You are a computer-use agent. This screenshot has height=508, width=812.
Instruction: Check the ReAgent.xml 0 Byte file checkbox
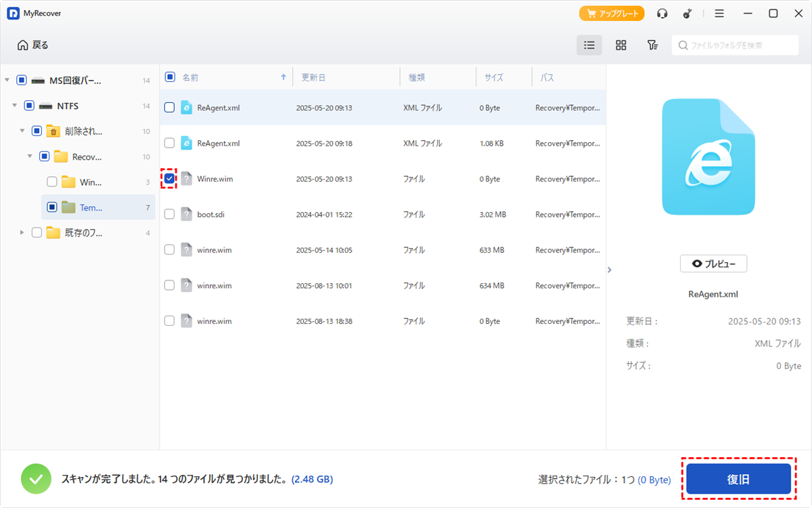[170, 108]
